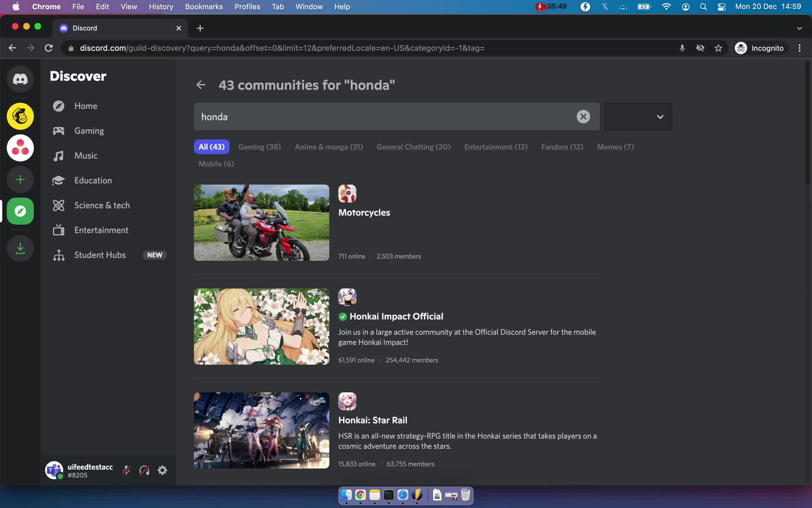812x508 pixels.
Task: Click the Incognito profile button
Action: click(760, 48)
